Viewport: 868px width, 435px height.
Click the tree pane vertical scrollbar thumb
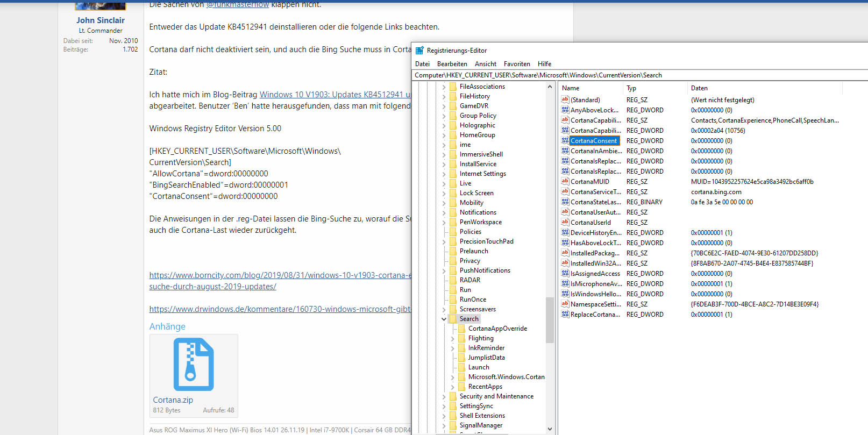point(550,320)
